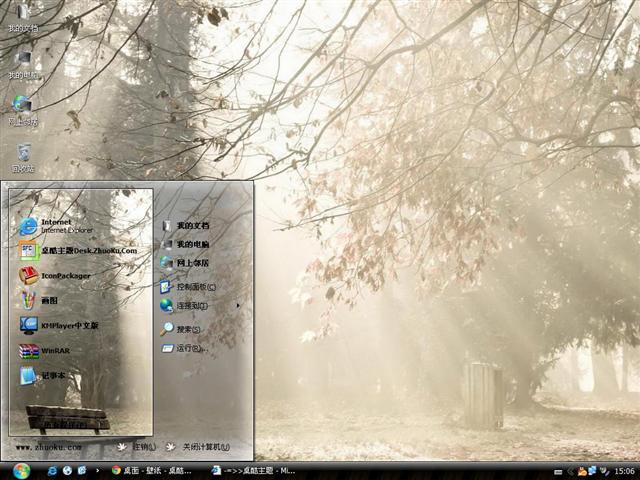Viewport: 640px width, 480px height.
Task: Open 运行(R)... Run dialog
Action: click(x=184, y=348)
